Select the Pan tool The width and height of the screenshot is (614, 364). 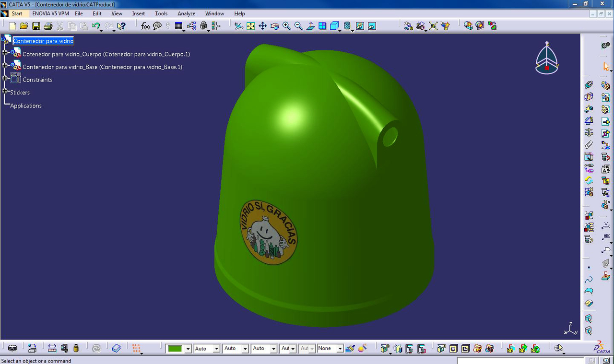[x=263, y=26]
